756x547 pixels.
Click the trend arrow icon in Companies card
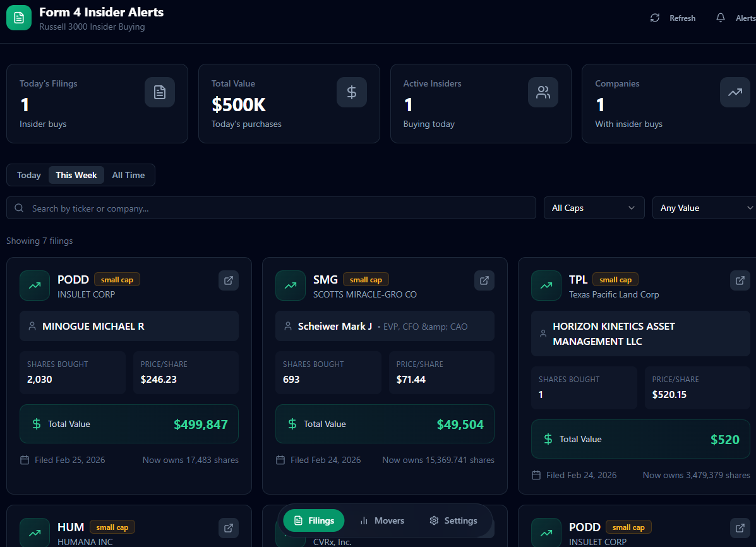coord(735,92)
